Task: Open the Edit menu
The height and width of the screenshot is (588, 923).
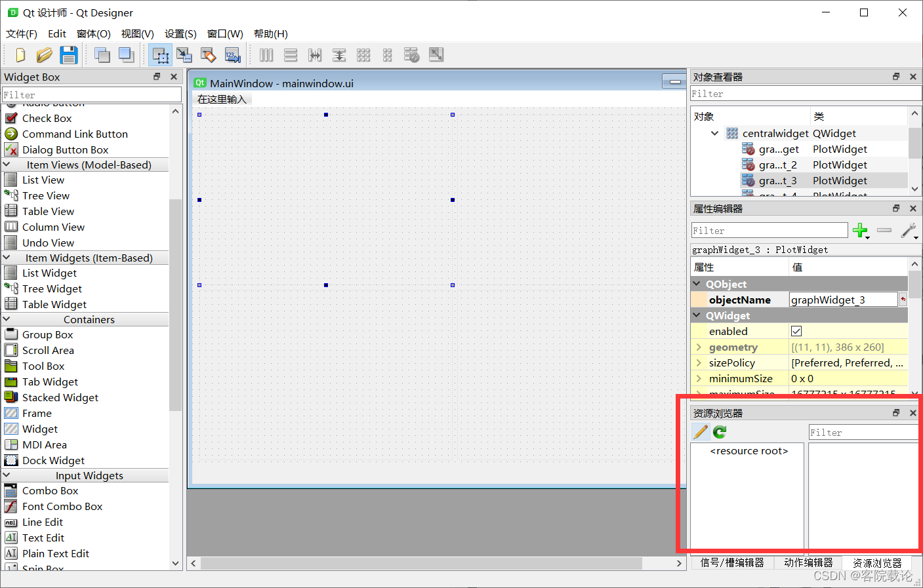Action: 57,33
